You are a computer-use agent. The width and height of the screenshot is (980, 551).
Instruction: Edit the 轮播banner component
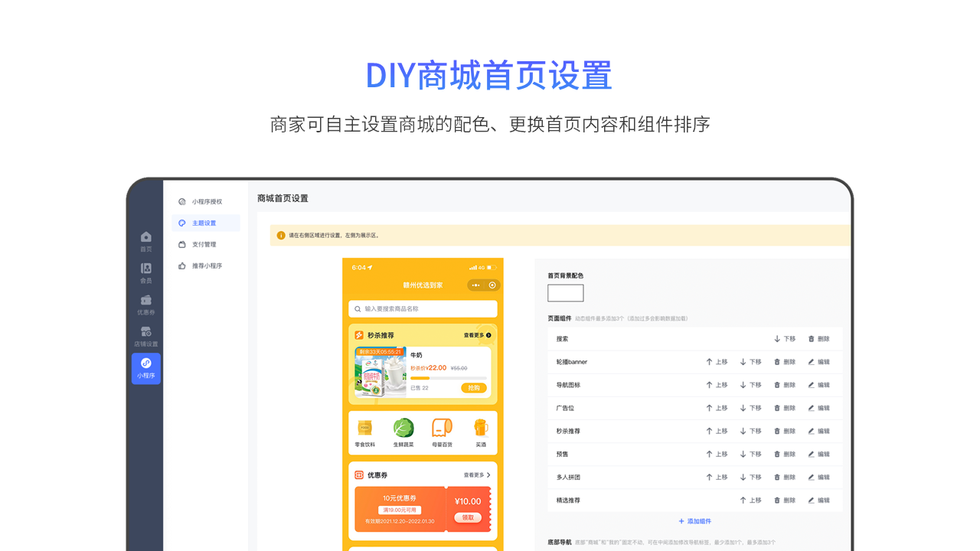(x=818, y=362)
